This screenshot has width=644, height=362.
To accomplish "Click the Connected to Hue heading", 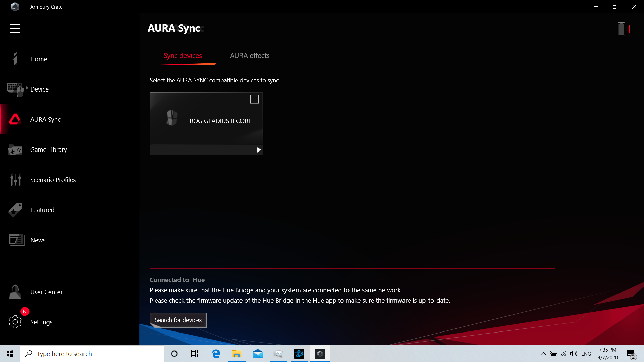I will (177, 280).
